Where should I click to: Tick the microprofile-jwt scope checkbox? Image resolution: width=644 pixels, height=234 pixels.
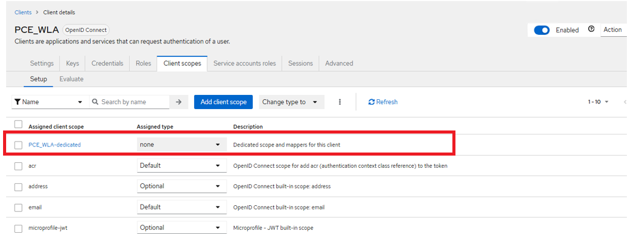click(x=18, y=228)
